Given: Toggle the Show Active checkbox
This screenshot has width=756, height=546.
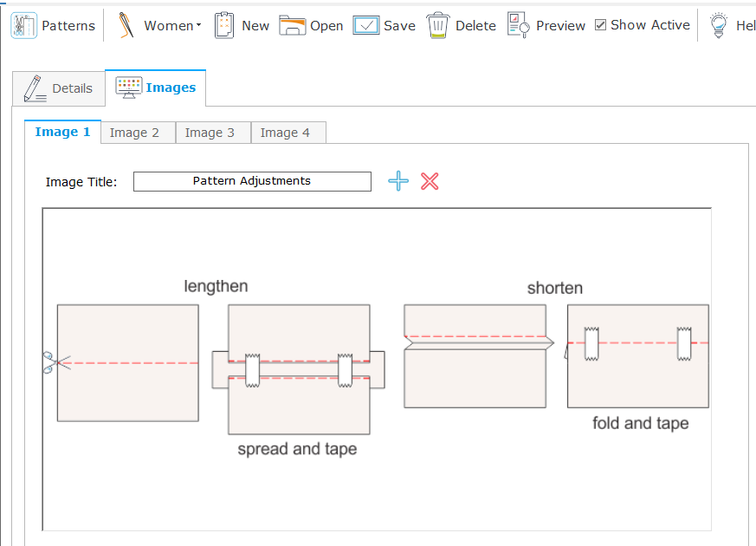Looking at the screenshot, I should tap(601, 25).
